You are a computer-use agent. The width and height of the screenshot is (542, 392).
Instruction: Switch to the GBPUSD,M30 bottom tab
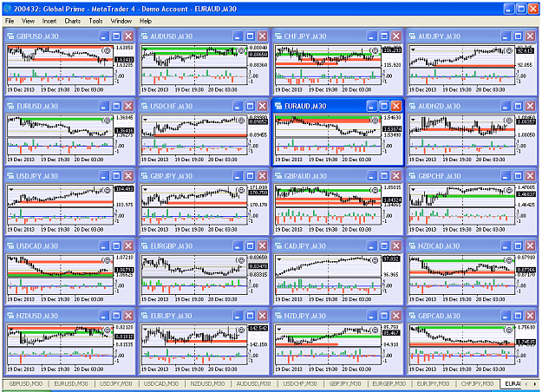pyautogui.click(x=25, y=383)
